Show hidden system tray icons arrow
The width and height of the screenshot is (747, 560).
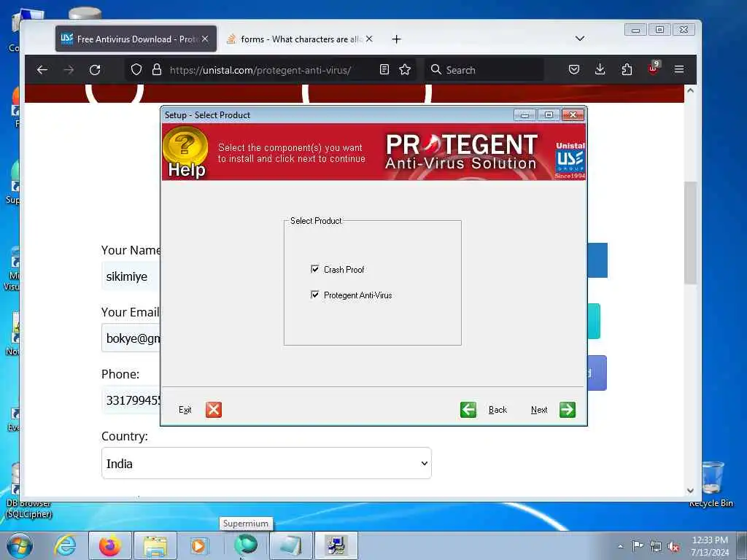[620, 546]
